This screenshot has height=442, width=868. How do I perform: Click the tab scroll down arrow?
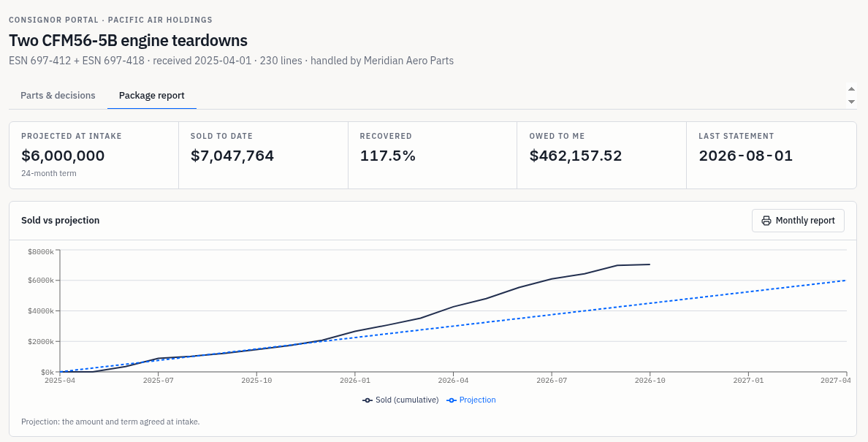click(851, 102)
